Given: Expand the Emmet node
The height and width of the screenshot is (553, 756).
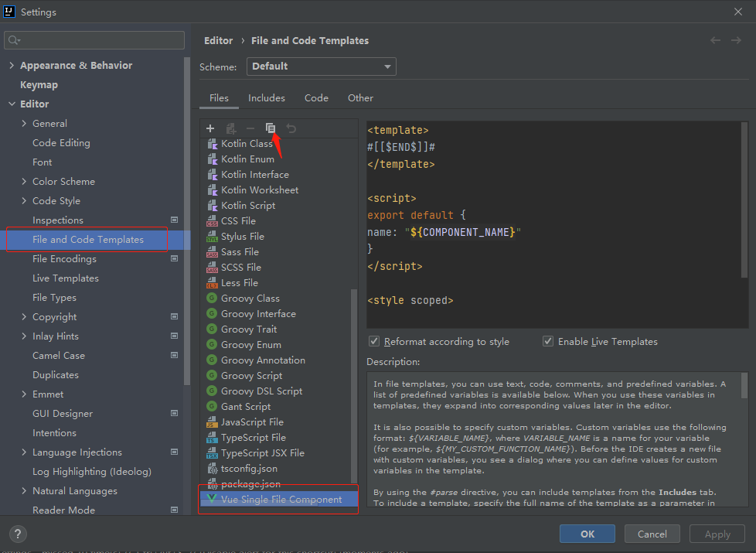Looking at the screenshot, I should [24, 394].
